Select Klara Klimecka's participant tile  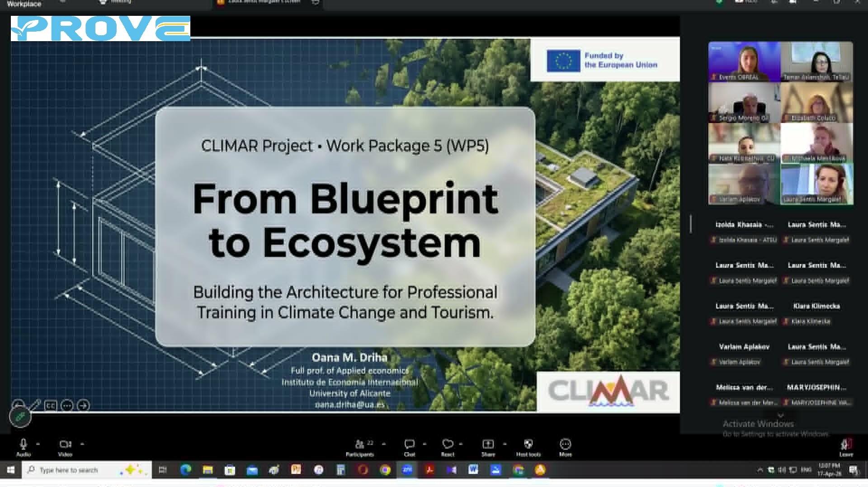pyautogui.click(x=816, y=313)
